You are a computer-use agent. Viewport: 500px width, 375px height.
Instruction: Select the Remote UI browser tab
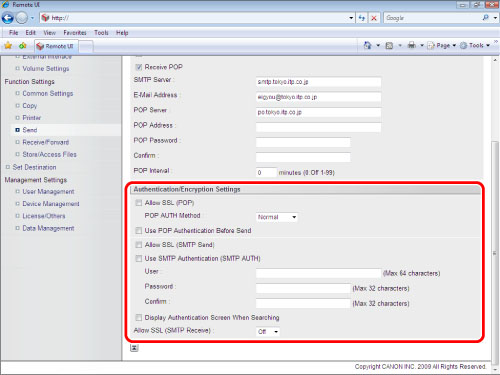pyautogui.click(x=56, y=46)
